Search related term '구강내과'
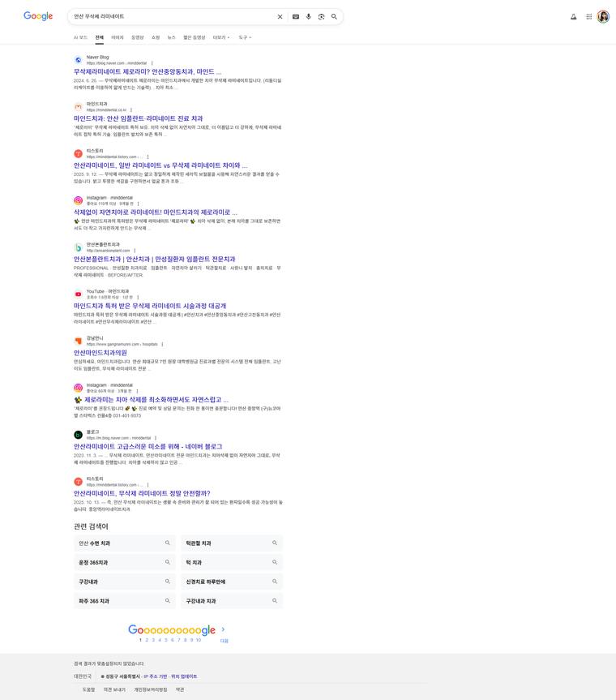 coord(125,582)
